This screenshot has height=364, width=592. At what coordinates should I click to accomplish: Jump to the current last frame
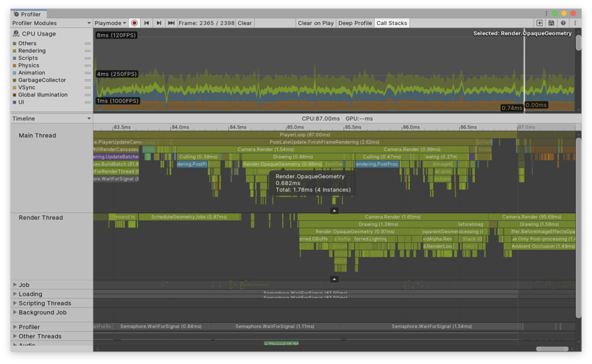[x=171, y=23]
